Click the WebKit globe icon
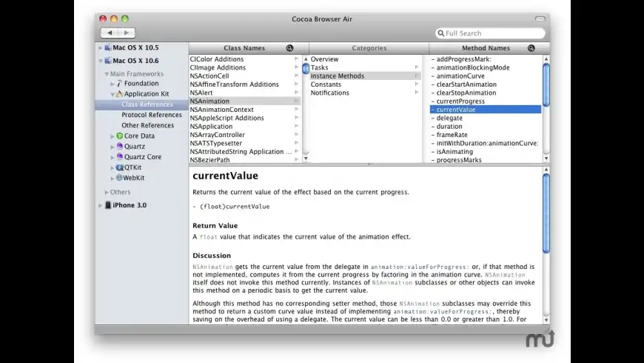 pos(119,178)
